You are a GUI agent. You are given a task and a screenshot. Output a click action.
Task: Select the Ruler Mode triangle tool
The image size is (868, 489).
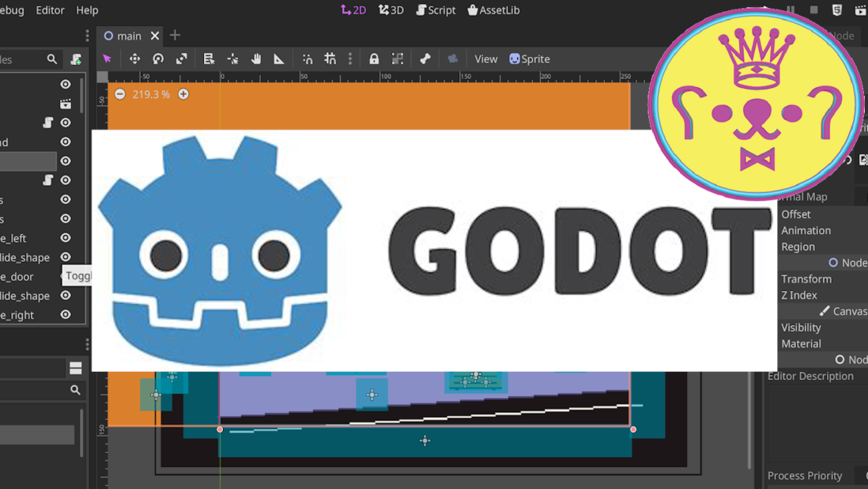279,59
